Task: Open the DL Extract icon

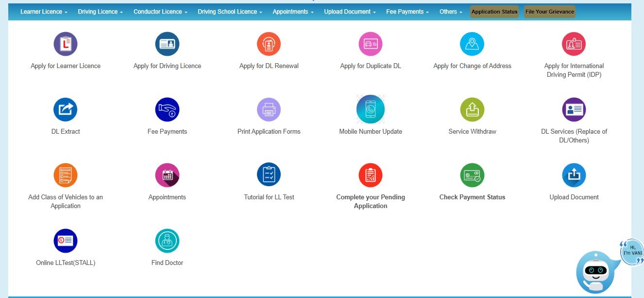Action: tap(66, 109)
